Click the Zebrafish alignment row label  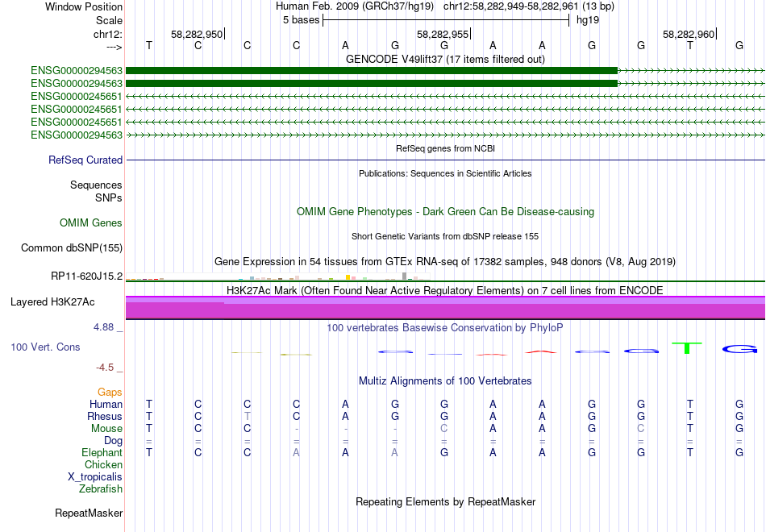tap(101, 488)
